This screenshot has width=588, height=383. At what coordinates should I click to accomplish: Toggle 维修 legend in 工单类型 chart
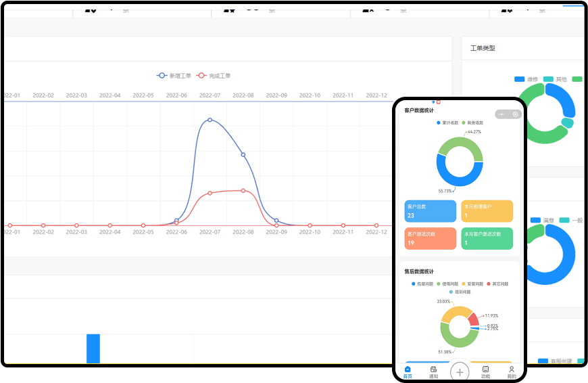(x=526, y=79)
